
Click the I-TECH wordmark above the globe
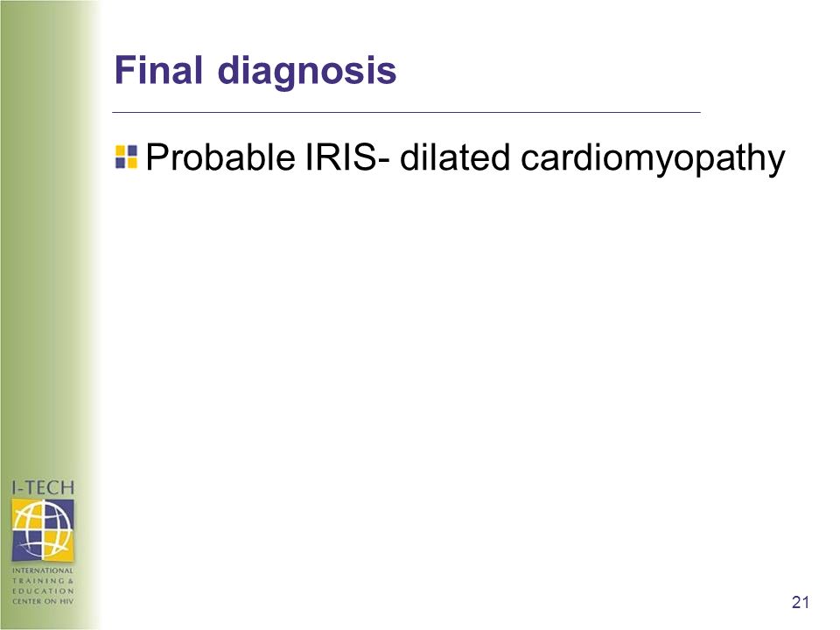(43, 487)
